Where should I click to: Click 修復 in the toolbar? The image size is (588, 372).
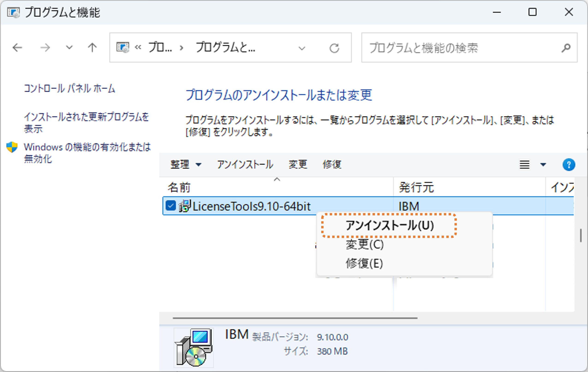click(332, 164)
